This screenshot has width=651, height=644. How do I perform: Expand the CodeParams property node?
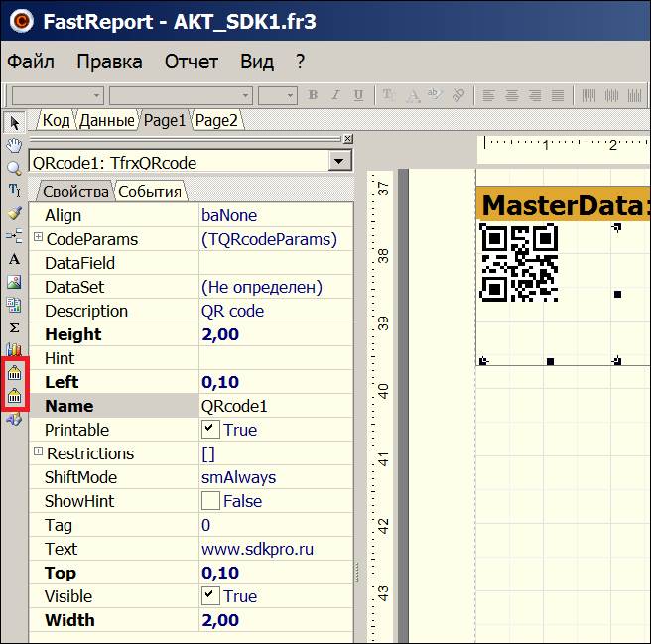pyautogui.click(x=39, y=238)
